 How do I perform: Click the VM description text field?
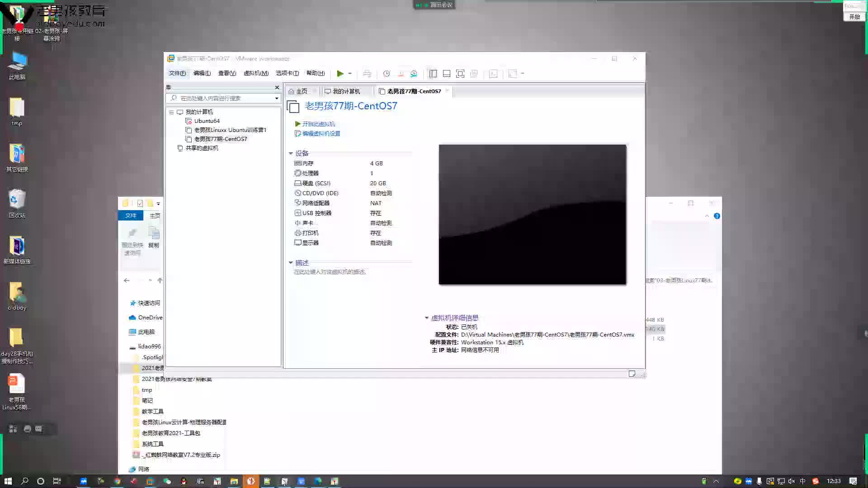click(330, 272)
